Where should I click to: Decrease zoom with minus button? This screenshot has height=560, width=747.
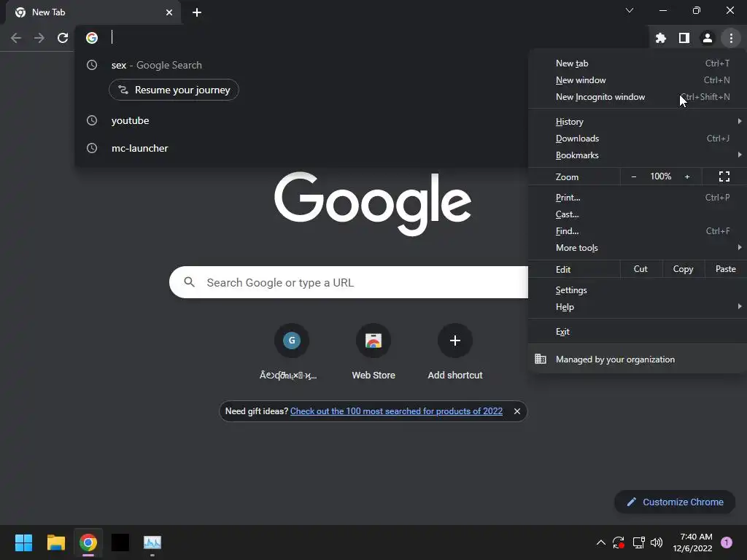[x=634, y=176]
